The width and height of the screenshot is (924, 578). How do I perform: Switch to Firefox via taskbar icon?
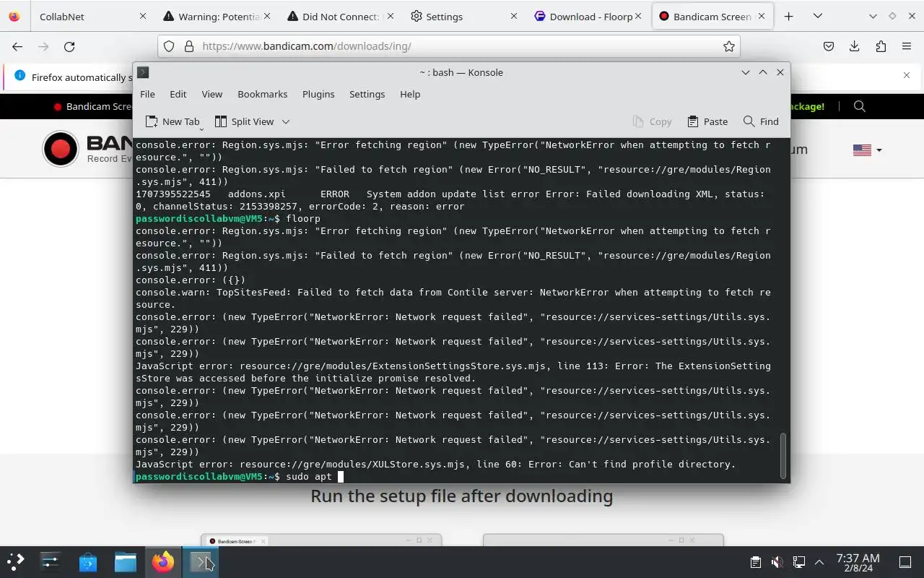tap(163, 562)
